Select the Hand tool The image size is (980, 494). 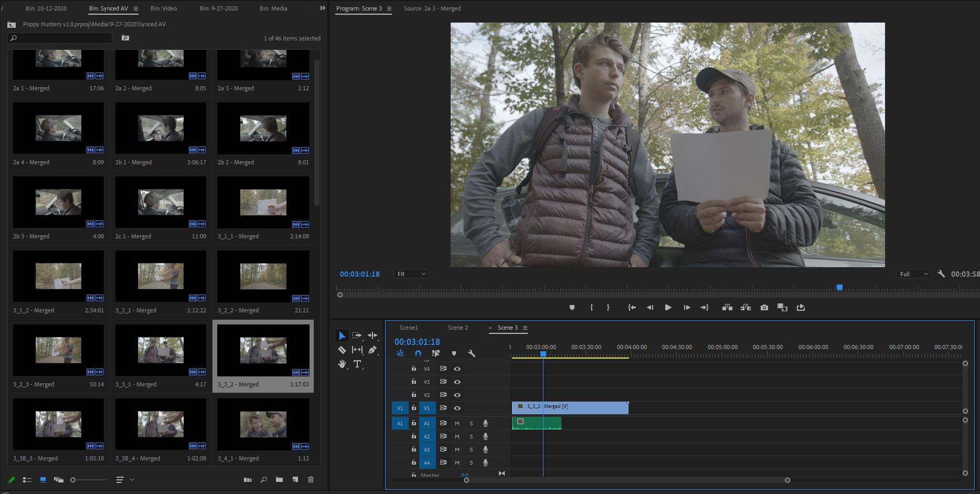pyautogui.click(x=342, y=364)
